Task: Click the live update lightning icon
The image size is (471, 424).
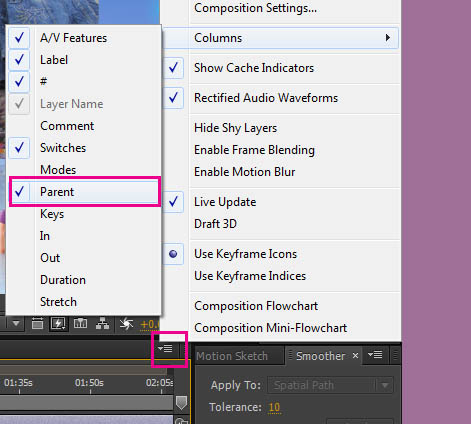Action: (x=58, y=324)
